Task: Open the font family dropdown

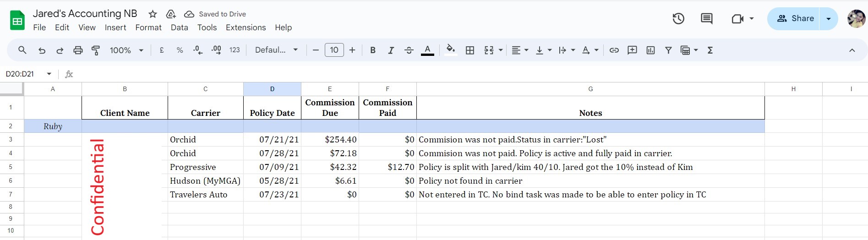Action: [276, 50]
